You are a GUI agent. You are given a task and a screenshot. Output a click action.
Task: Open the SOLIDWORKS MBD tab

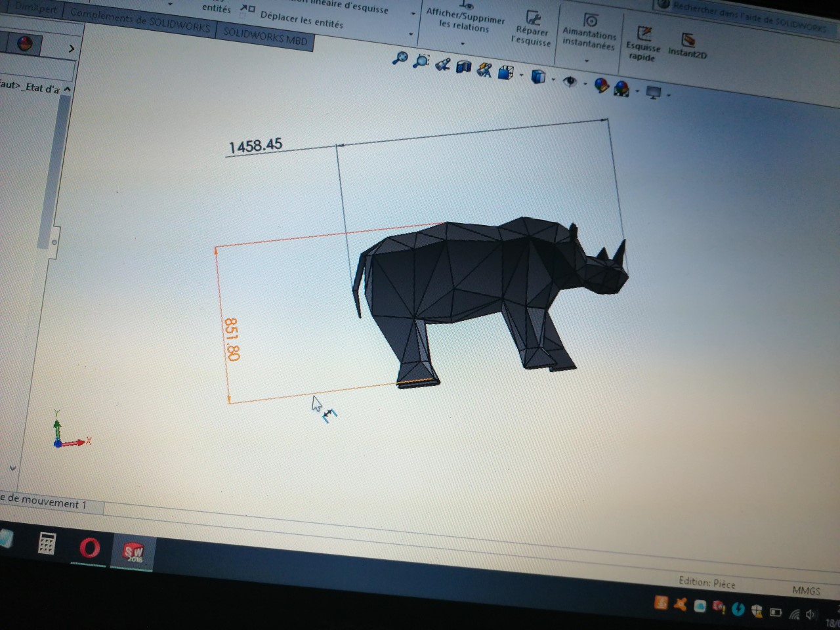[265, 35]
